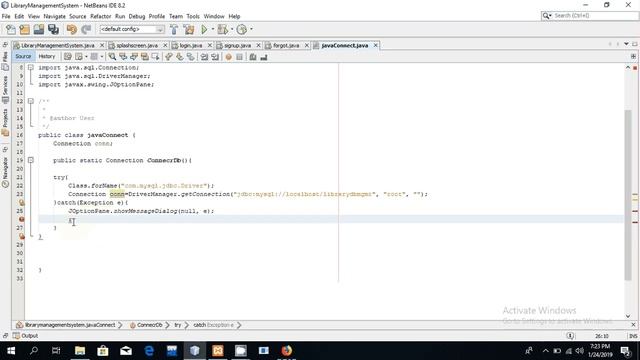Viewport: 640px width, 360px height.
Task: Open the editor tab list dropdown arrow
Action: click(626, 44)
